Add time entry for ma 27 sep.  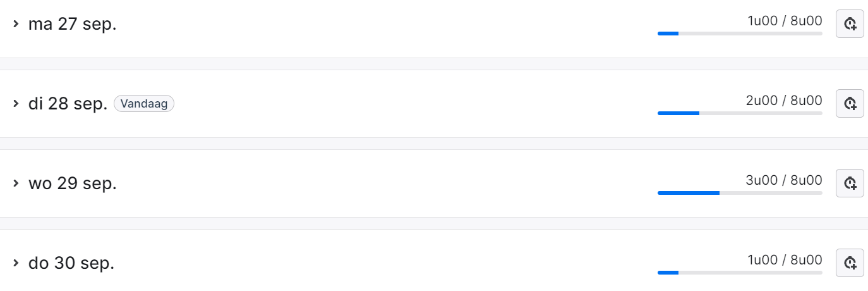(x=850, y=24)
